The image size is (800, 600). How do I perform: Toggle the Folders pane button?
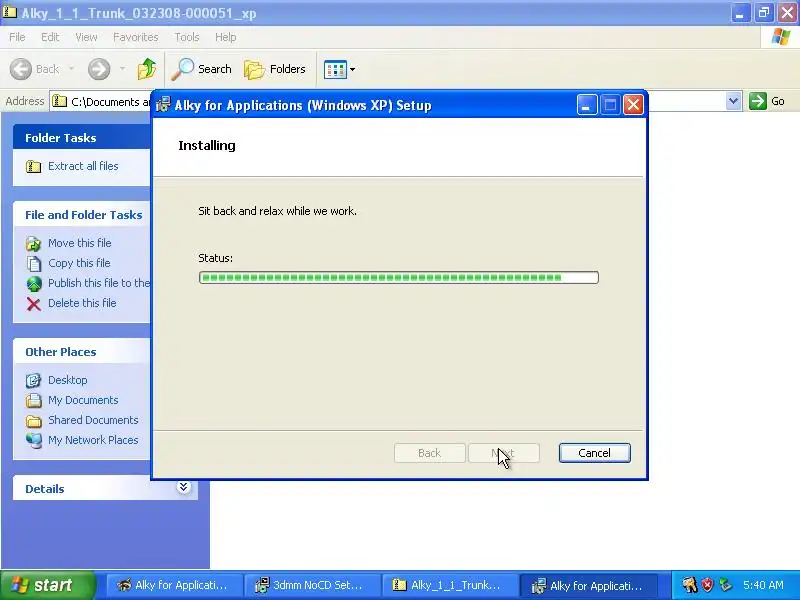274,69
